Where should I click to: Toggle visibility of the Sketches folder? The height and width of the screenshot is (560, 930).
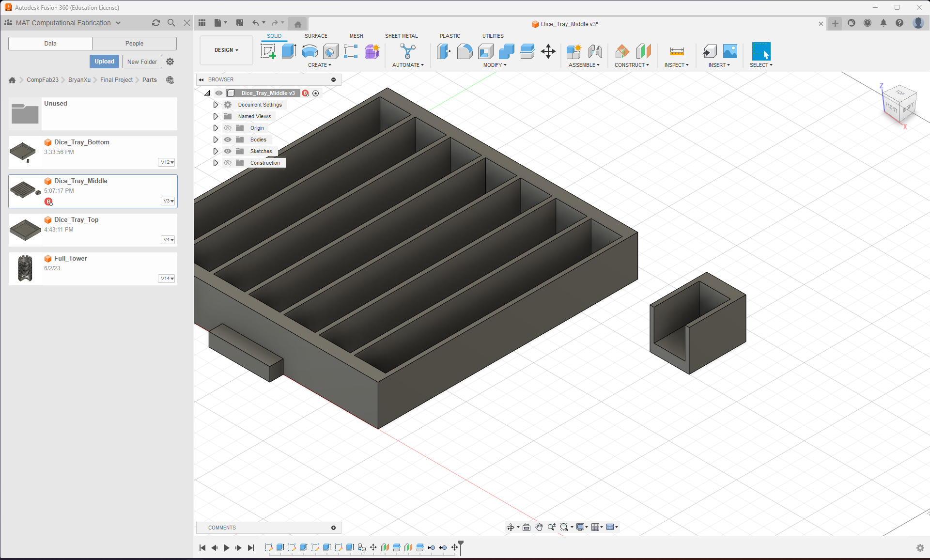[x=228, y=151]
